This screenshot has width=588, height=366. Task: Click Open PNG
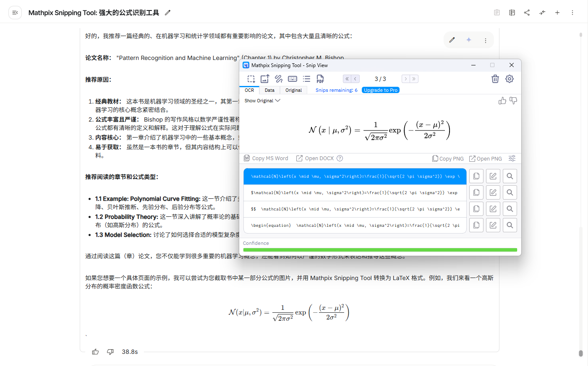point(486,158)
